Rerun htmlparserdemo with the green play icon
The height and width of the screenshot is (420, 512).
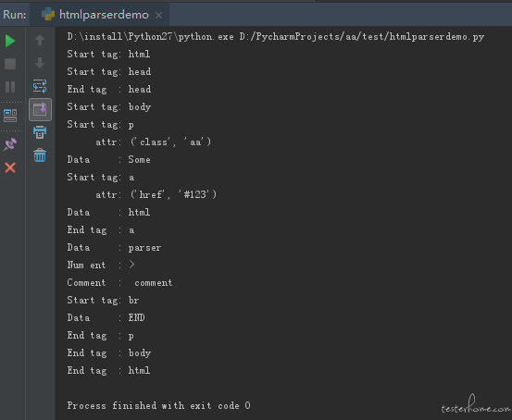click(10, 41)
